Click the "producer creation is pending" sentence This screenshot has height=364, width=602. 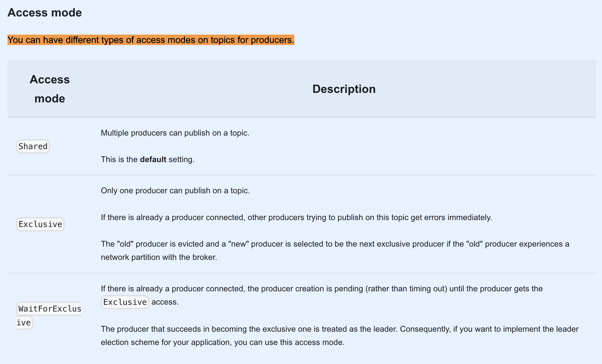coord(321,289)
